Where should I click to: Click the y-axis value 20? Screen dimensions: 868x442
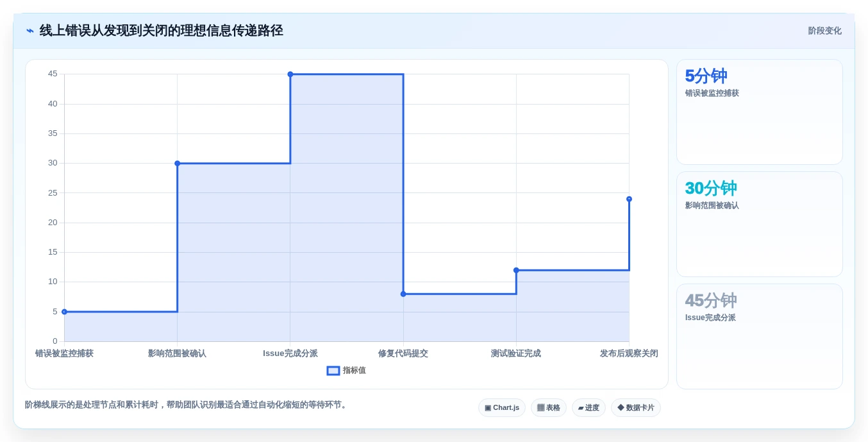[53, 223]
